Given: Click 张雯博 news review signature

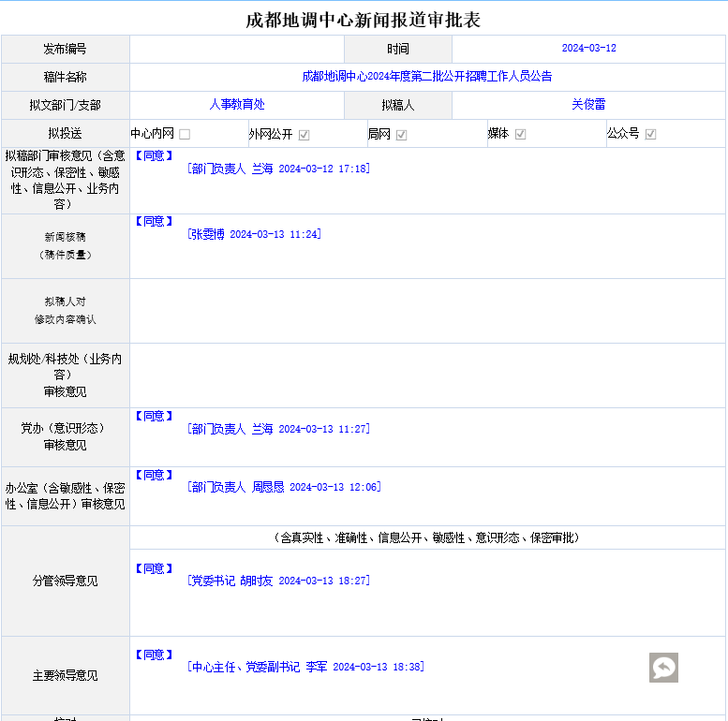Looking at the screenshot, I should [x=255, y=235].
